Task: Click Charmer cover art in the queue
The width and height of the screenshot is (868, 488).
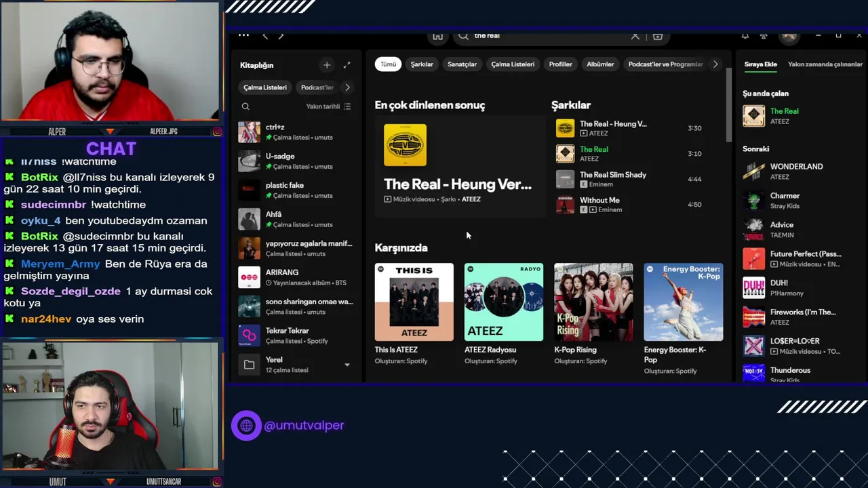Action: click(753, 201)
